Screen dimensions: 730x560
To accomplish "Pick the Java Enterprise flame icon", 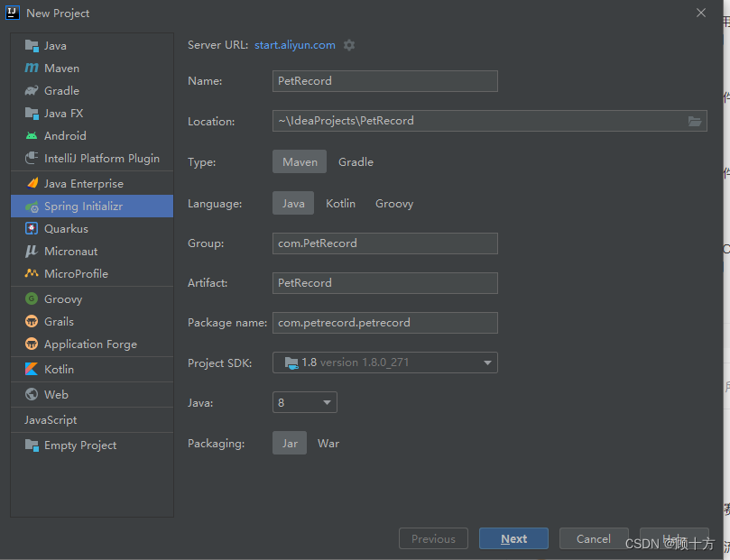I will click(32, 183).
